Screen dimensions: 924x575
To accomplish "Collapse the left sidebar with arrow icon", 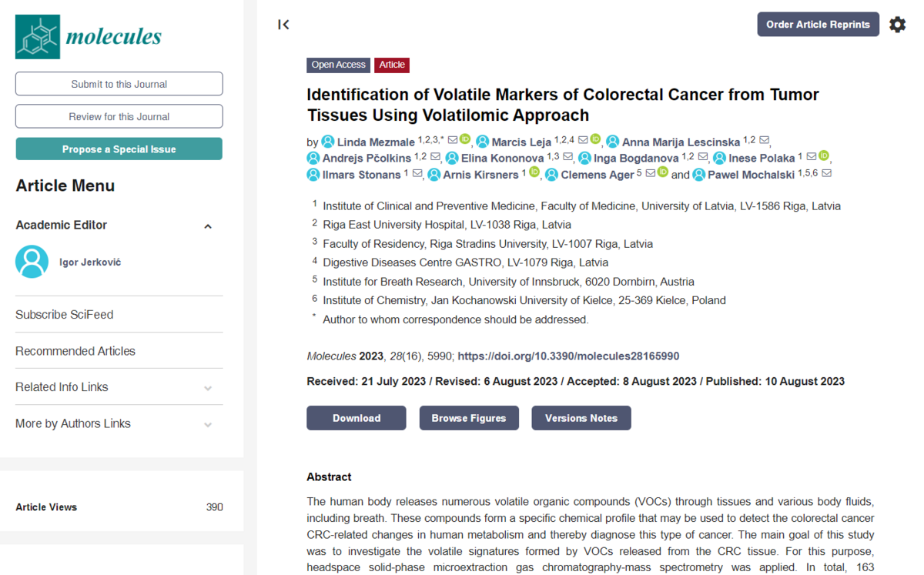I will (283, 25).
